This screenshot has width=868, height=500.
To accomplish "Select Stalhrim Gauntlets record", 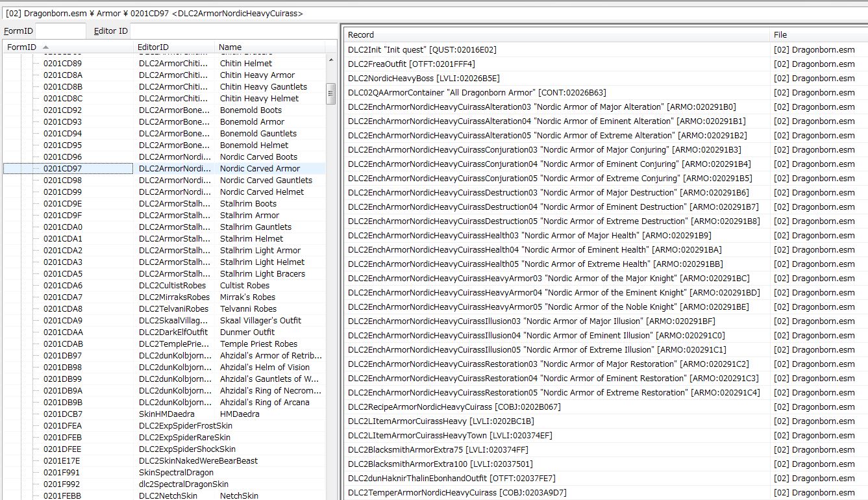I will pos(164,227).
